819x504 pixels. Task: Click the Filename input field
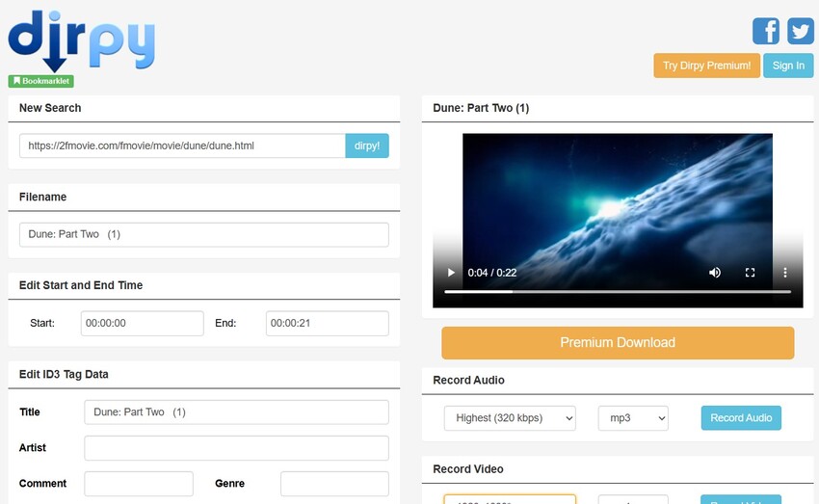pos(203,234)
